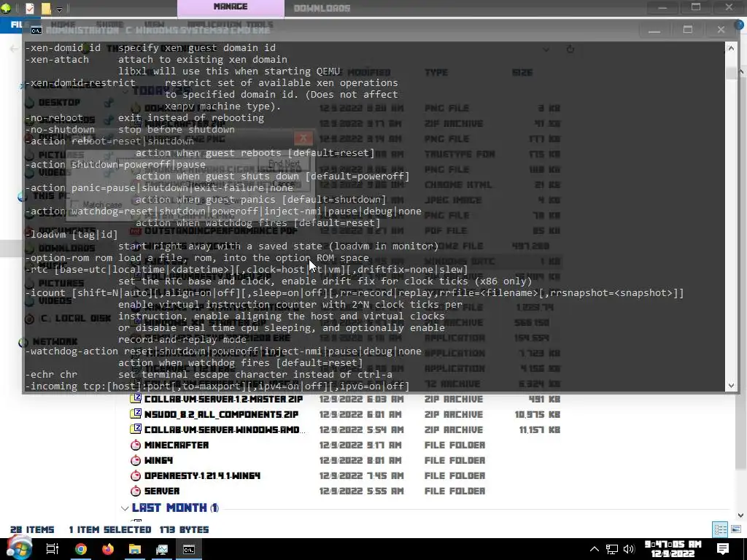Click command prompt scrollbar down arrow
The width and height of the screenshot is (747, 560).
point(731,386)
